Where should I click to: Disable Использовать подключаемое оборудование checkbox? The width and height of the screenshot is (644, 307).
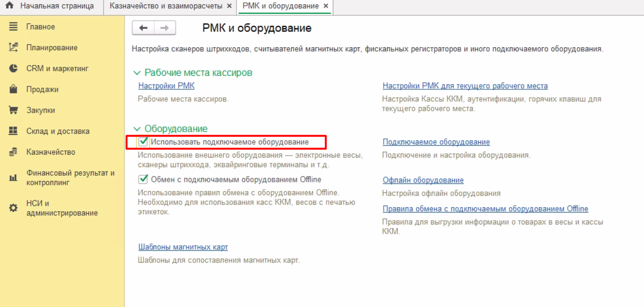click(143, 142)
